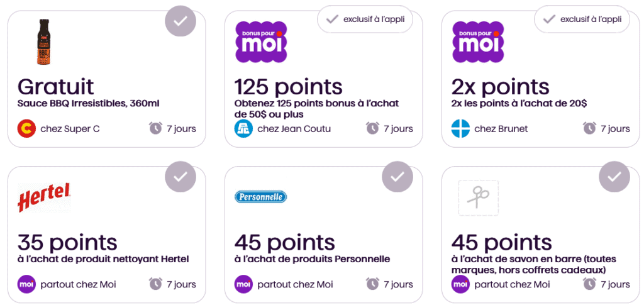This screenshot has height=305, width=644.
Task: Open the Gratuit Sauce BBQ Irresistibles offer title
Action: click(x=55, y=87)
